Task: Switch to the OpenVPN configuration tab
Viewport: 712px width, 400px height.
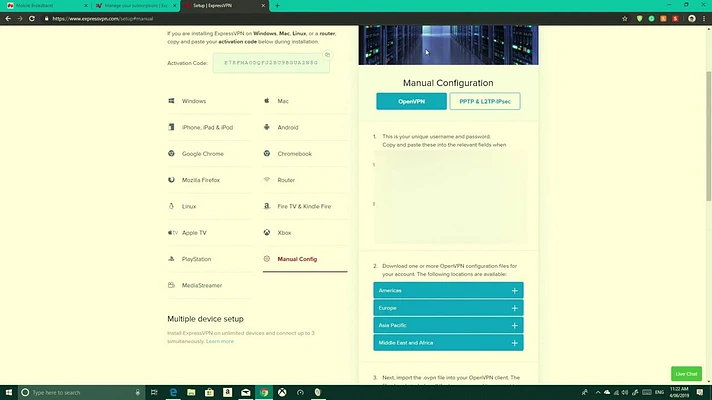Action: (x=411, y=101)
